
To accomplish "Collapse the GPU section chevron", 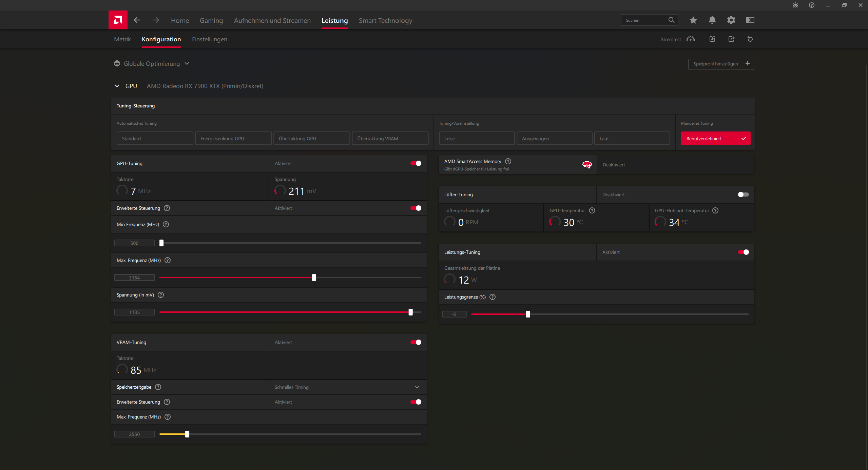I will tap(117, 86).
